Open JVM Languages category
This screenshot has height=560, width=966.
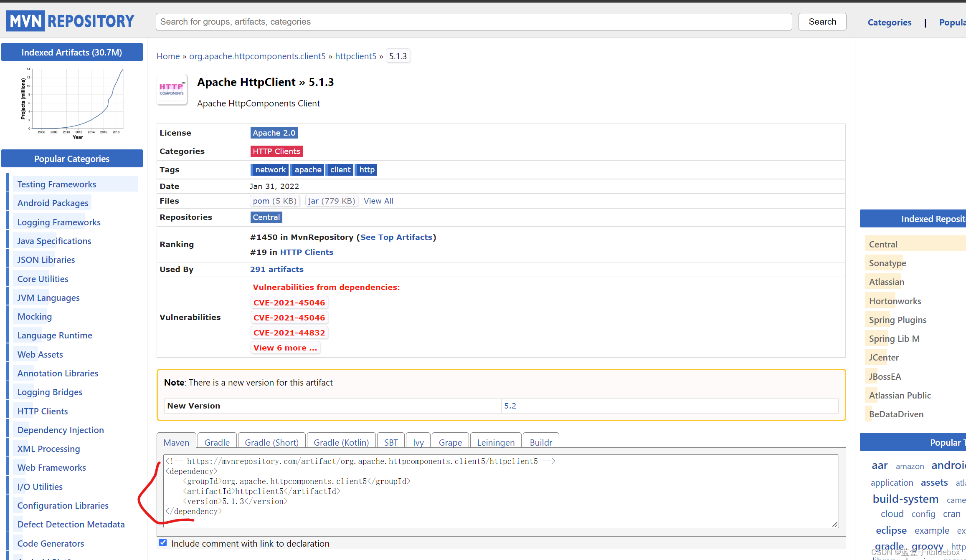tap(48, 298)
